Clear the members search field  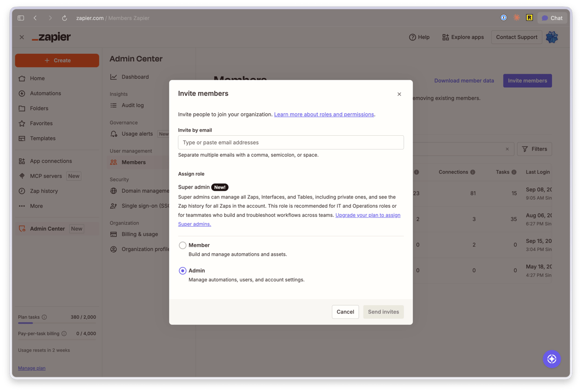click(x=507, y=149)
